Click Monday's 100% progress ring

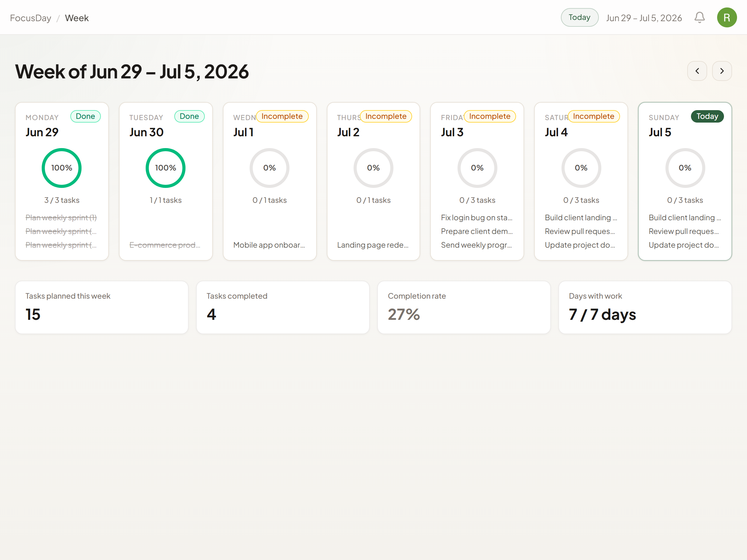pos(62,168)
